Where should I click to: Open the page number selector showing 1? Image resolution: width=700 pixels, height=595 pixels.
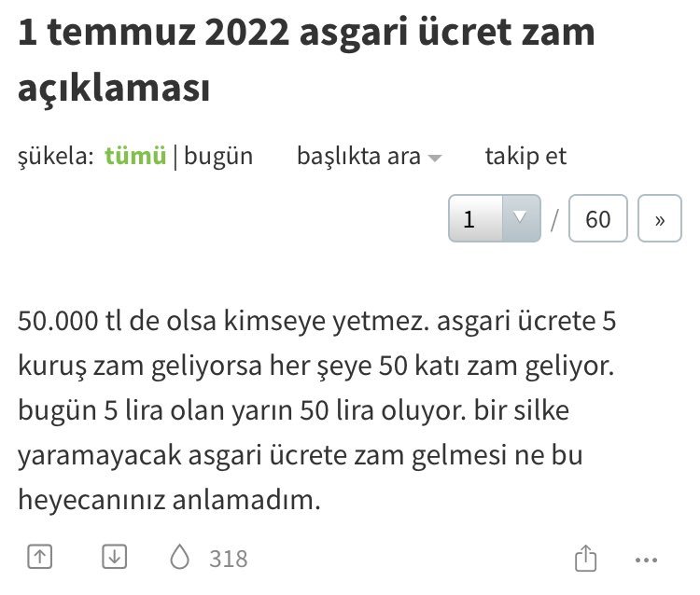[x=476, y=219]
